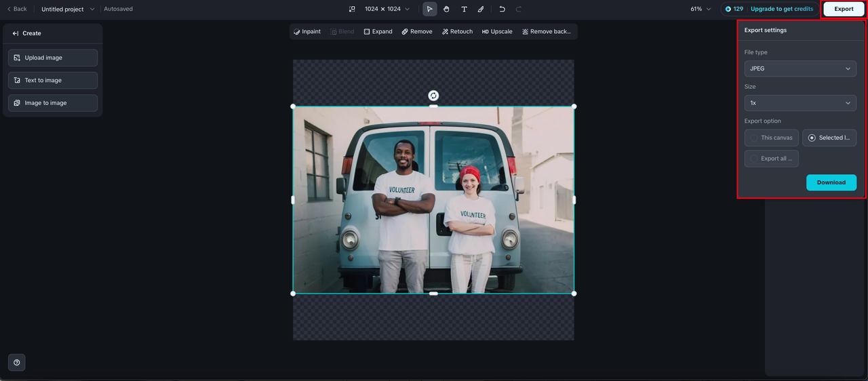This screenshot has width=868, height=381.
Task: Open the 1x export size dropdown
Action: (800, 103)
